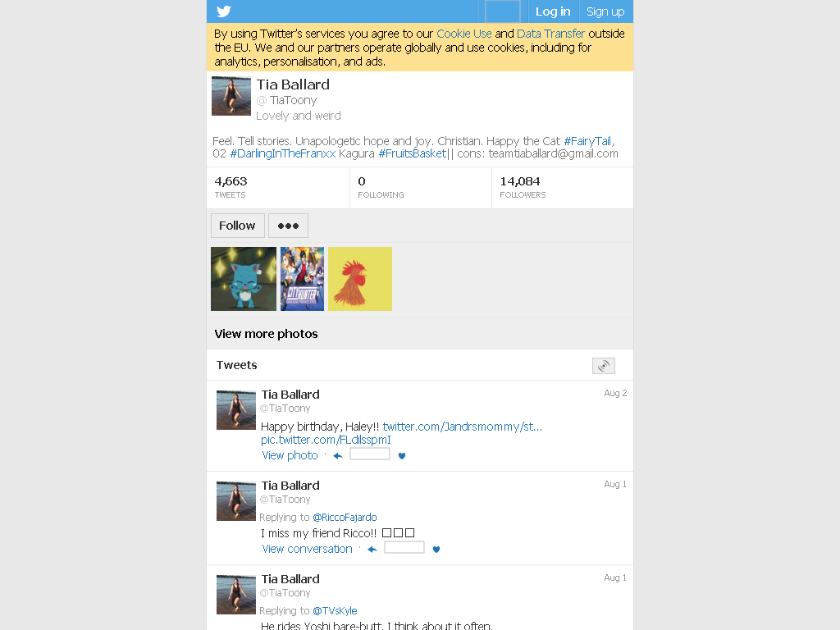Viewport: 840px width, 630px height.
Task: Open the red rooster photo thumbnail
Action: pos(360,279)
